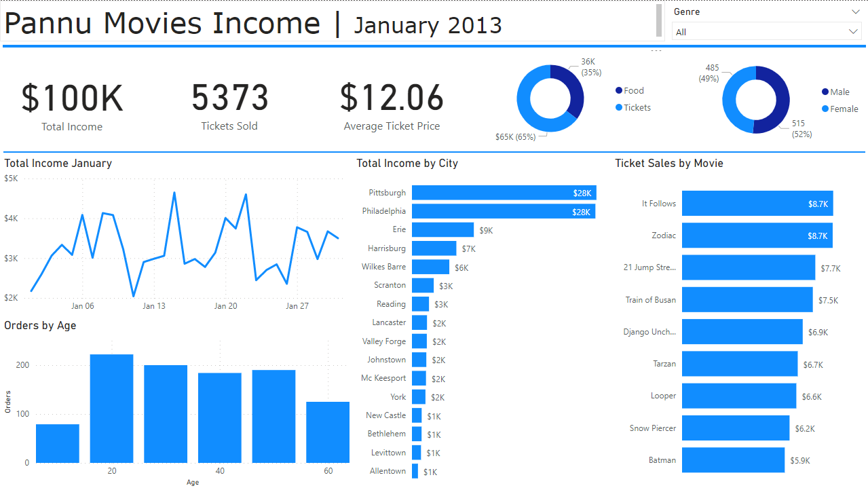Click the Levittown city label
Image resolution: width=868 pixels, height=488 pixels.
click(x=388, y=452)
